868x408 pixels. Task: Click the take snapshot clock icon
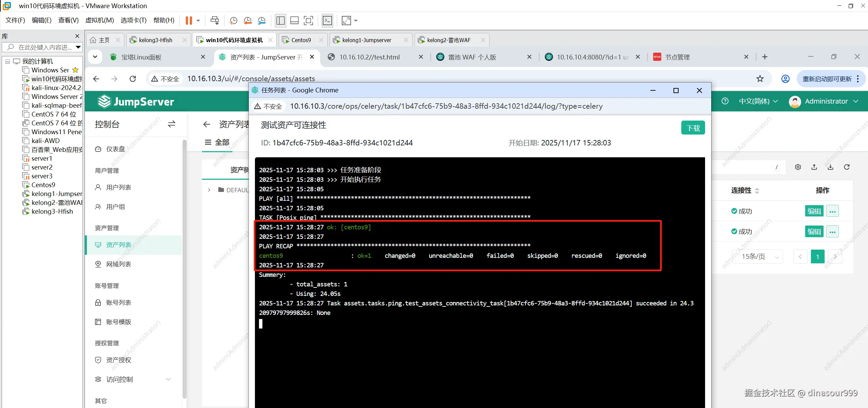(x=233, y=21)
